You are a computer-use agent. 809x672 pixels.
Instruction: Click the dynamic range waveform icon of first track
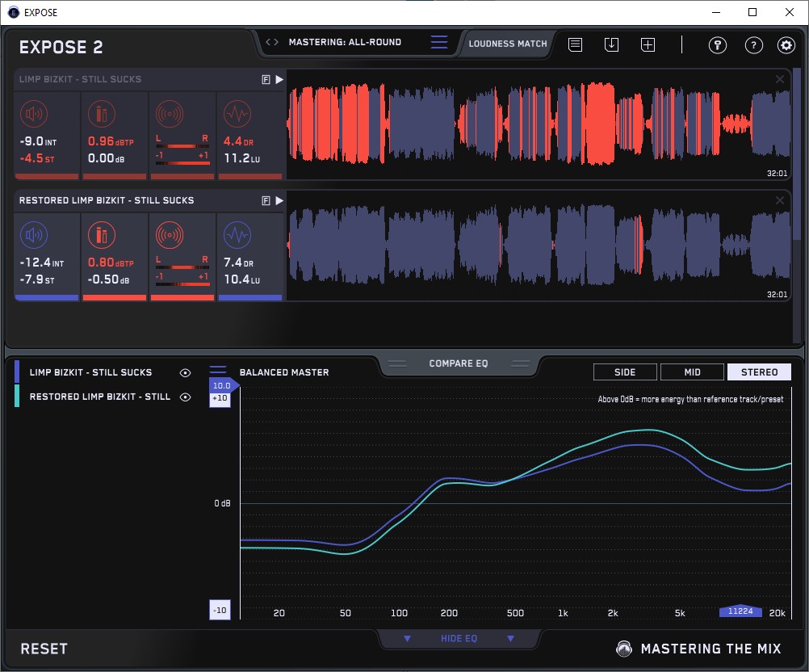237,114
